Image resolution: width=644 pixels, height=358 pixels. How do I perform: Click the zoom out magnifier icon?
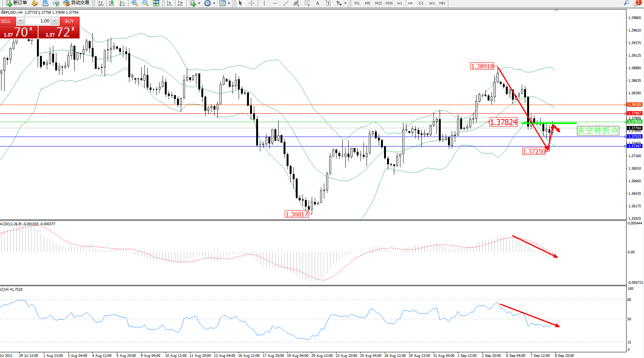[145, 3]
